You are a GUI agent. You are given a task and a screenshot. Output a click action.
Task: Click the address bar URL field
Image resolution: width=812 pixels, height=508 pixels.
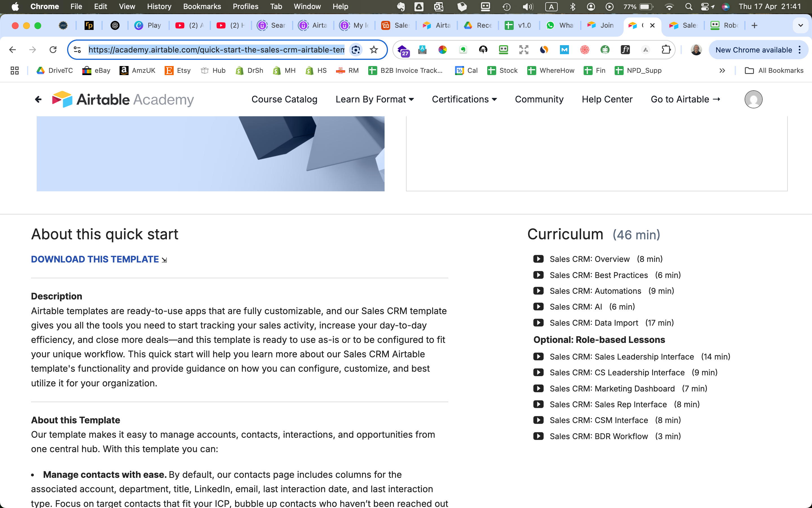(x=217, y=50)
